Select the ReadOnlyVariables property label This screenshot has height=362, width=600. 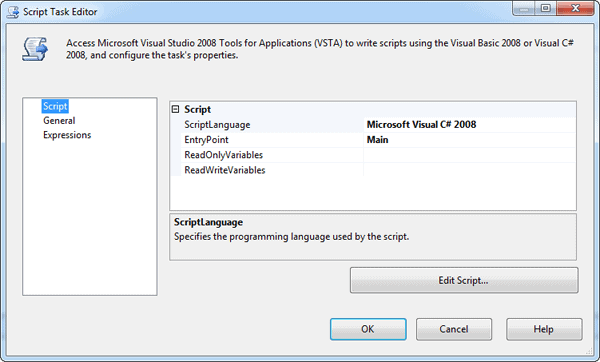(x=223, y=155)
